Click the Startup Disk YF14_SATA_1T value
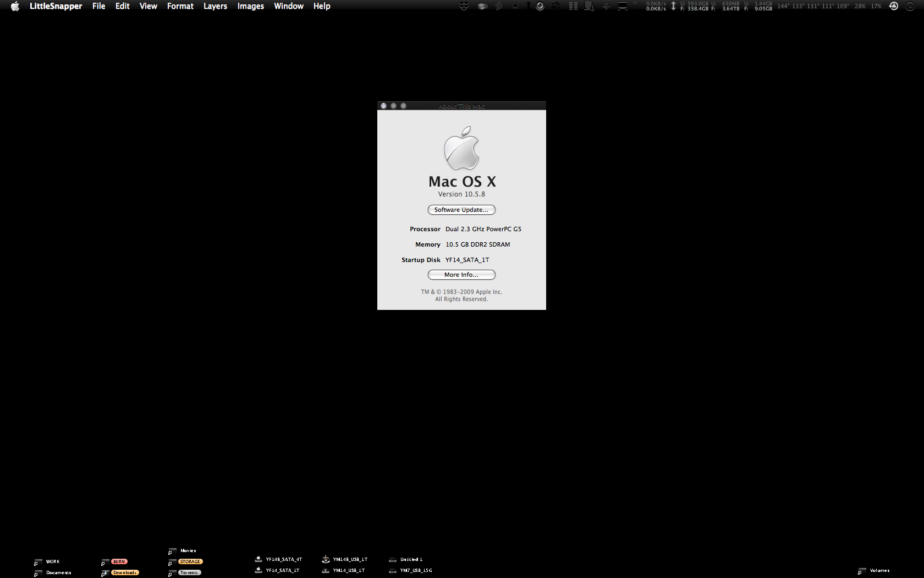Screen dimensions: 924x578 coord(467,260)
